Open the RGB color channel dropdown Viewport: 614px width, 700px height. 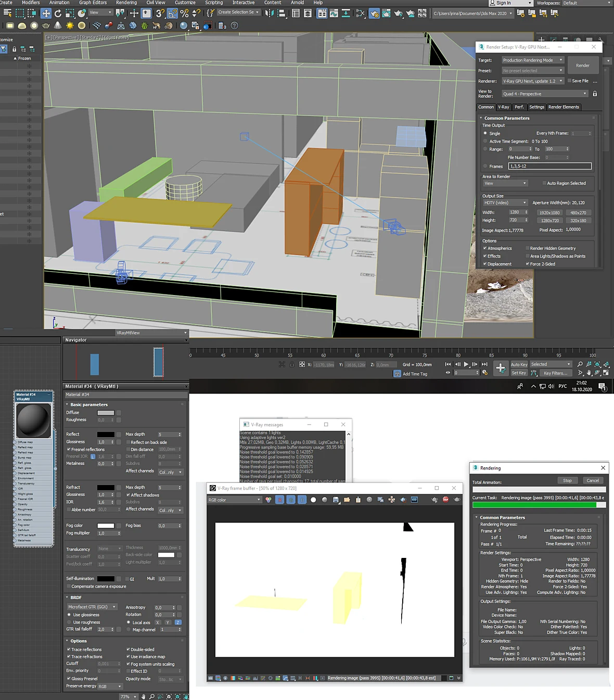(234, 500)
